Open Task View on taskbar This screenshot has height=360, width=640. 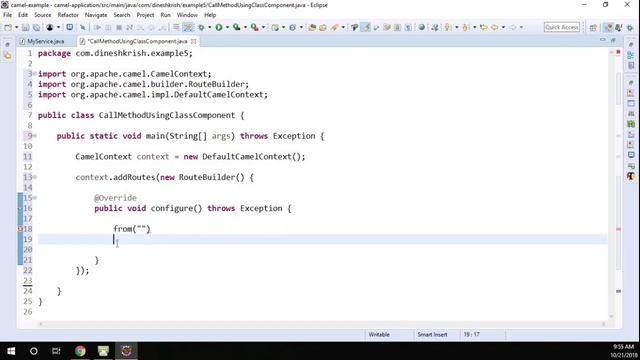(x=56, y=351)
